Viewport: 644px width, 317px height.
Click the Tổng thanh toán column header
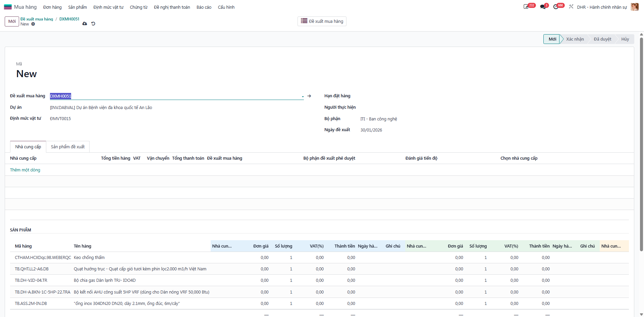click(x=188, y=158)
